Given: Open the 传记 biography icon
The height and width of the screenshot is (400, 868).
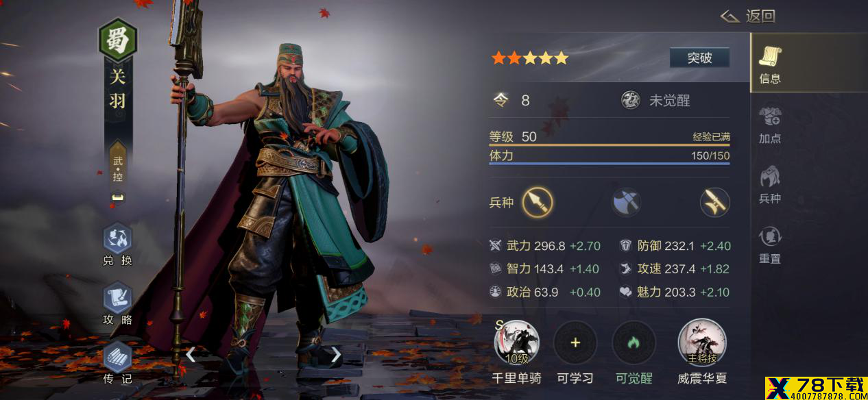Looking at the screenshot, I should click(117, 357).
